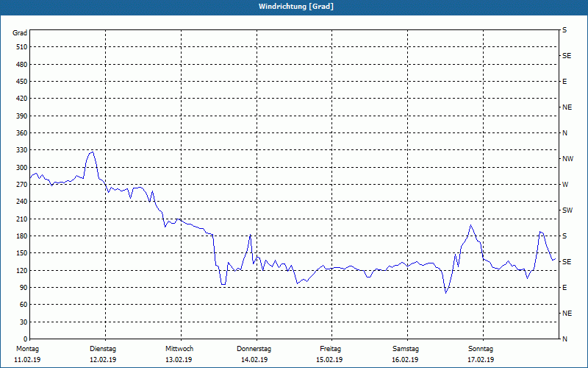Select the NW compass label on right axis
This screenshot has height=368, width=588.
tap(567, 159)
